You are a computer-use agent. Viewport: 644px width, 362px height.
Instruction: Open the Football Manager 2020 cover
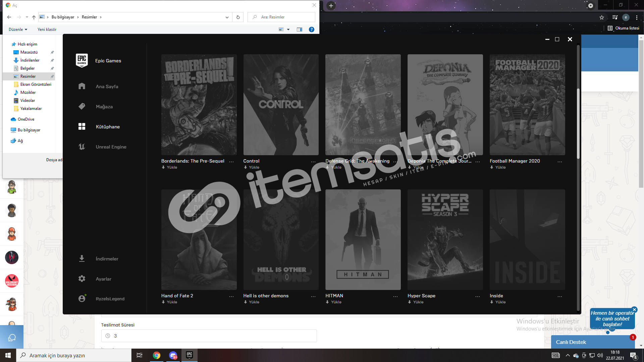(527, 105)
